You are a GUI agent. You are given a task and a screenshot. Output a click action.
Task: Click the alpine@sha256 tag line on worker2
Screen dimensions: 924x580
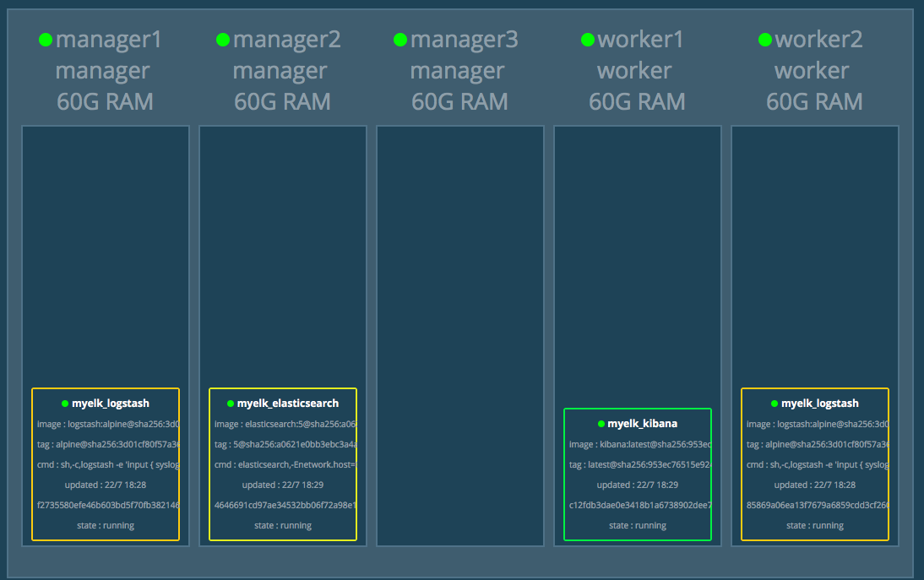tap(818, 445)
